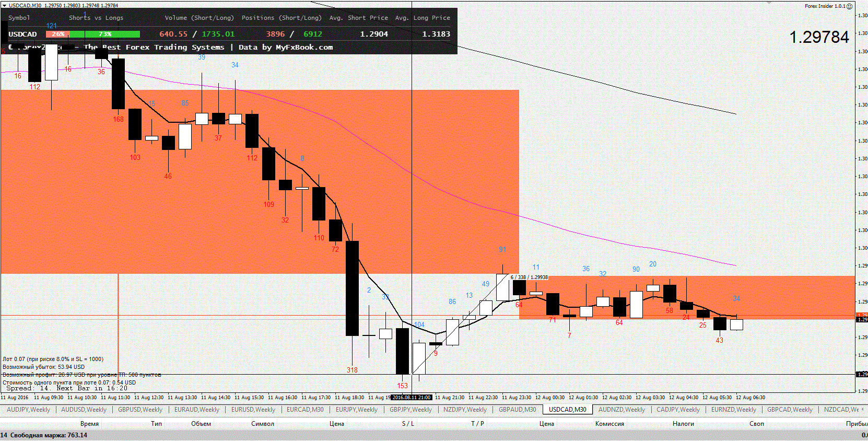
Task: Click the 153 low label under the candle
Action: tap(402, 386)
